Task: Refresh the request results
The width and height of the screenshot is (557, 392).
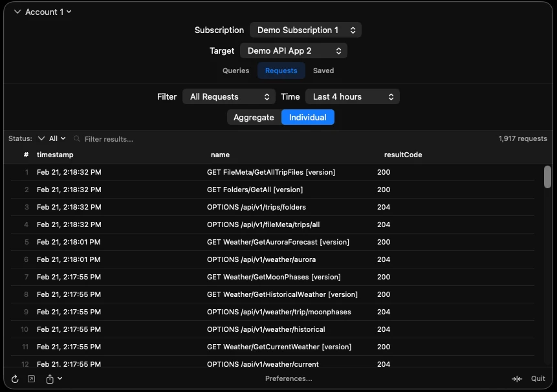Action: [15, 379]
